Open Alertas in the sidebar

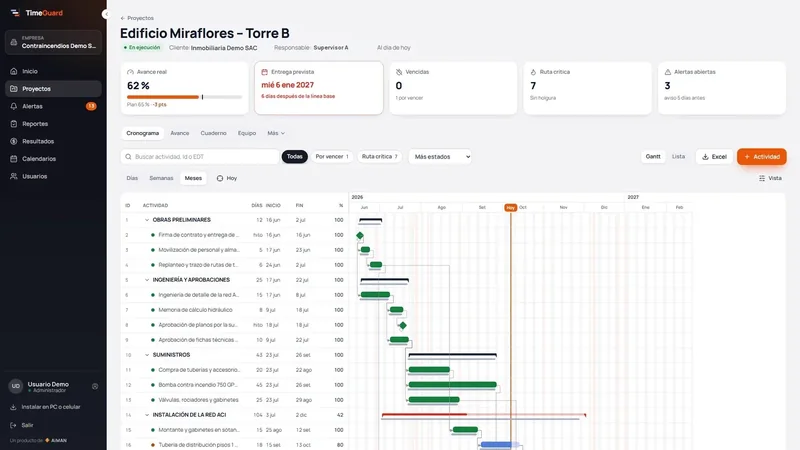(x=53, y=106)
